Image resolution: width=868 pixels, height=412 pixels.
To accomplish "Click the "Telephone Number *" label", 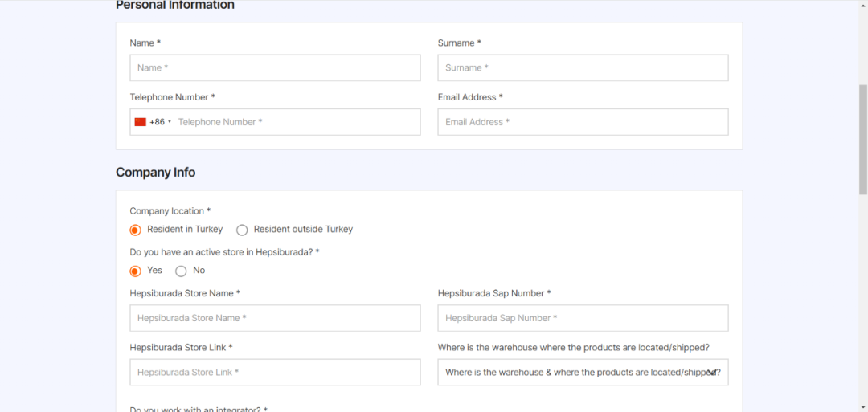I will pos(173,97).
